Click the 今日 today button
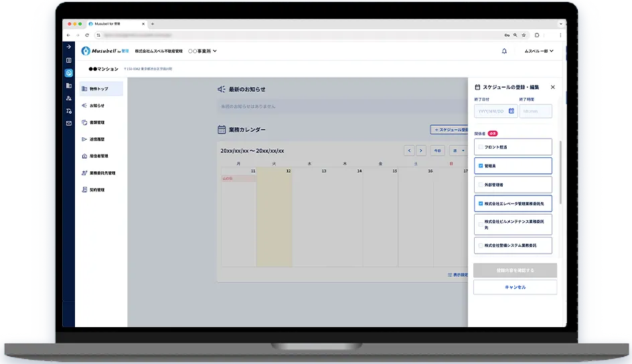Screen dimensions: 632x364 pyautogui.click(x=437, y=151)
